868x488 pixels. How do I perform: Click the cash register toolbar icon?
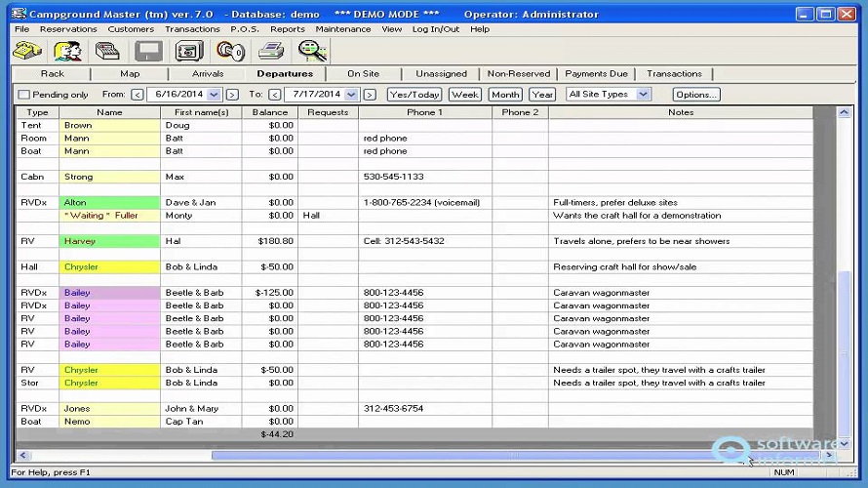pos(107,51)
